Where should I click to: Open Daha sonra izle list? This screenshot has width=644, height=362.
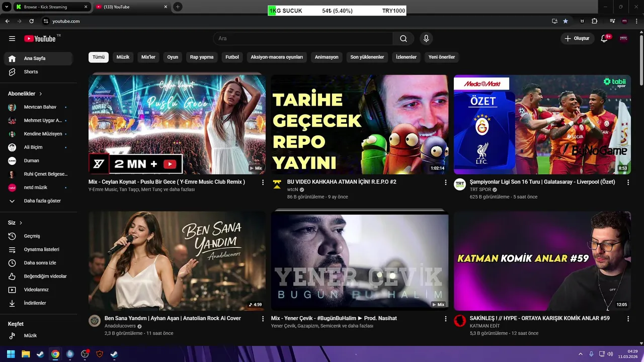click(38, 263)
